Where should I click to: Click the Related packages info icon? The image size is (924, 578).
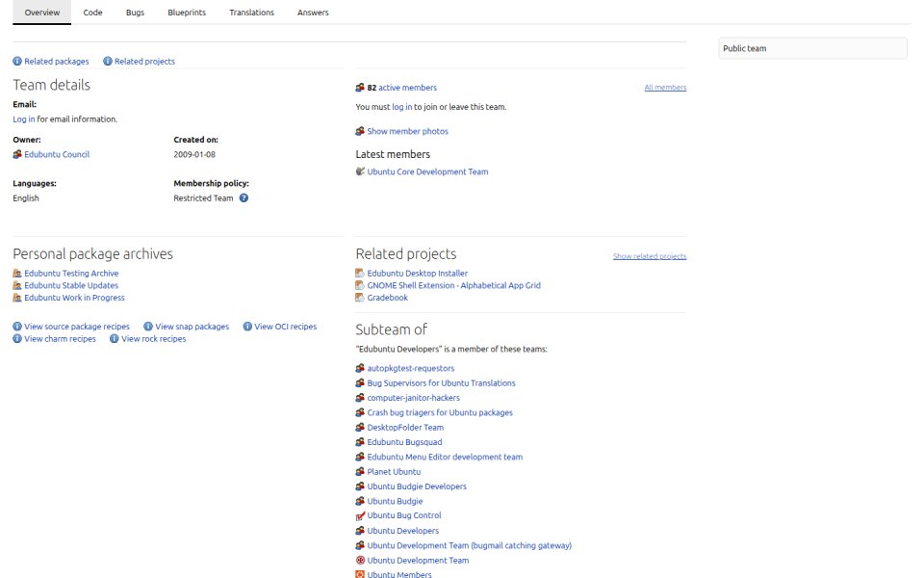[17, 62]
